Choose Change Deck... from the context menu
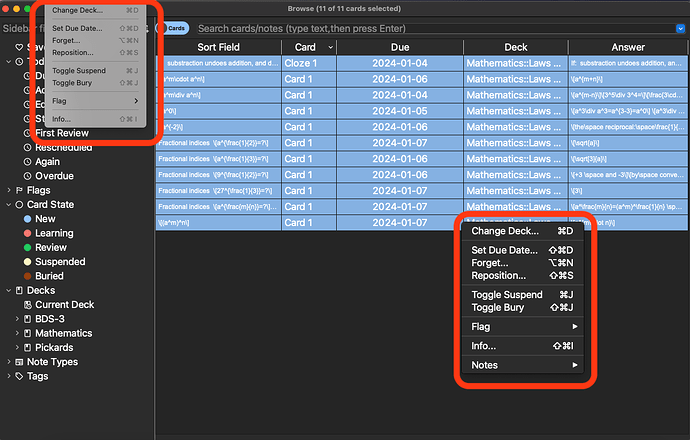The height and width of the screenshot is (440, 690). coord(522,231)
